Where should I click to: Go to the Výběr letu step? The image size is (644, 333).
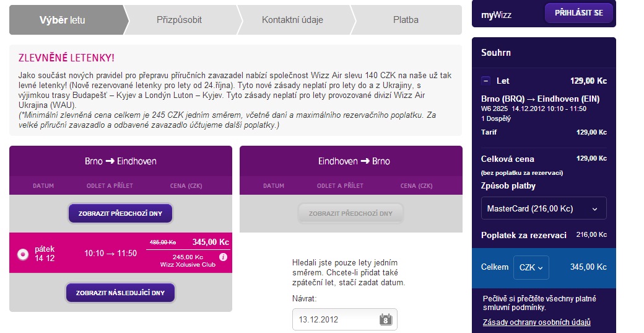pos(63,20)
